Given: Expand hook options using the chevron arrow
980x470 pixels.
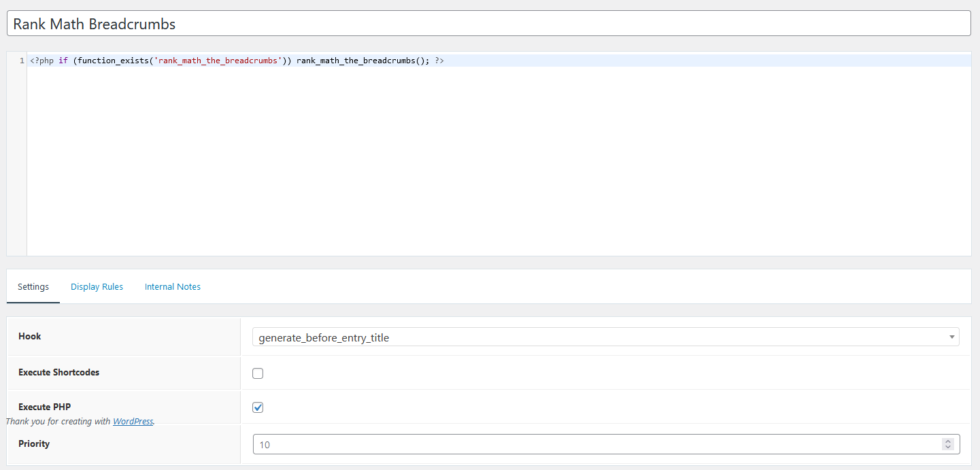Looking at the screenshot, I should pyautogui.click(x=951, y=337).
